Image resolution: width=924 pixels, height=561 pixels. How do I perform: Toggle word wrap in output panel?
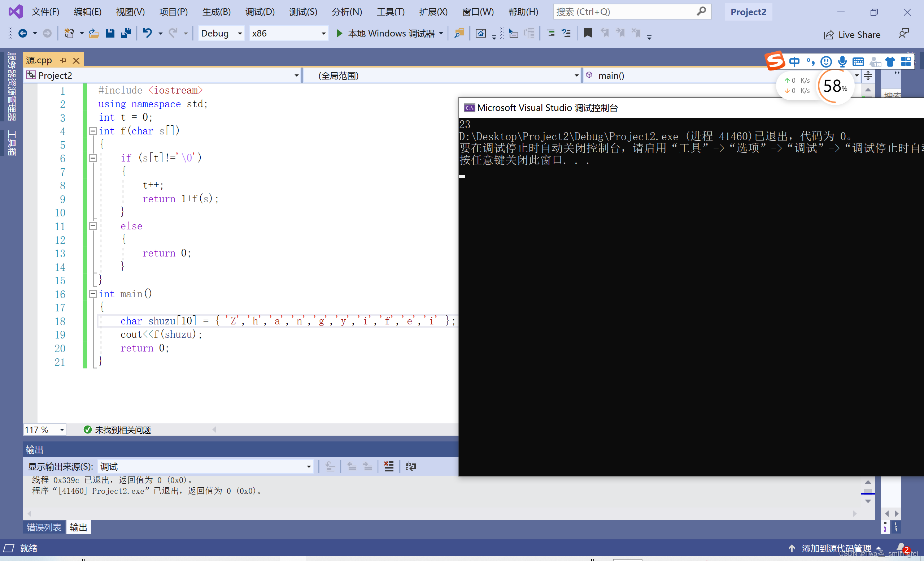click(x=410, y=466)
